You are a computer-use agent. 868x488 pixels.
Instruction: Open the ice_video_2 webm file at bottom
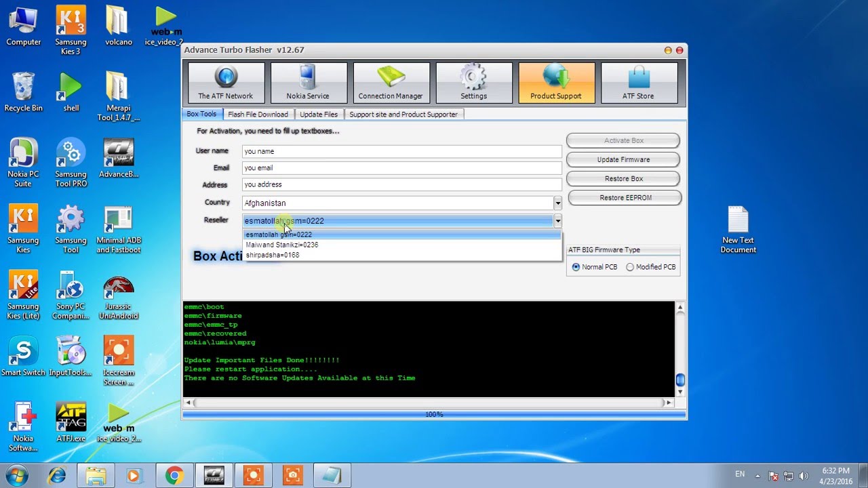click(x=119, y=423)
